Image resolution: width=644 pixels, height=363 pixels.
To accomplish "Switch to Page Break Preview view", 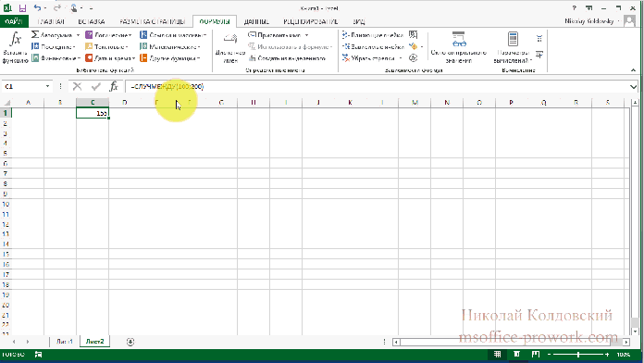I will [x=536, y=354].
